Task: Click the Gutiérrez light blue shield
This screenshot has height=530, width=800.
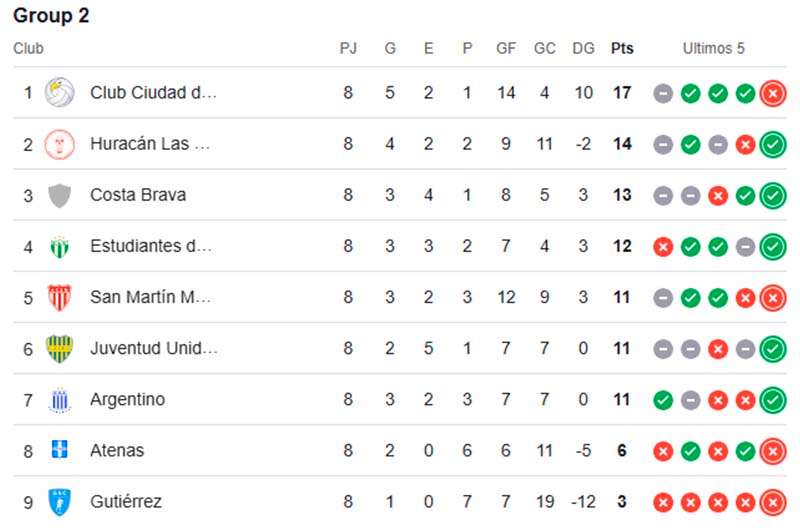Action: 59,502
